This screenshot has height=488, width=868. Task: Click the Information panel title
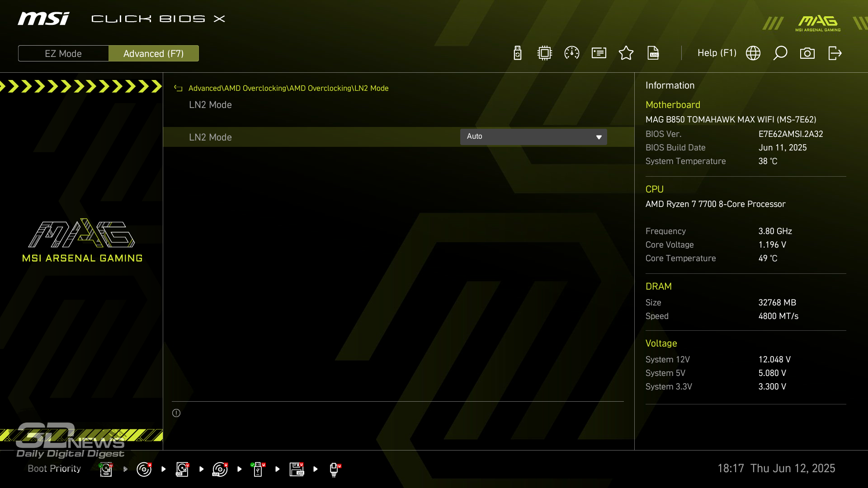click(x=670, y=85)
